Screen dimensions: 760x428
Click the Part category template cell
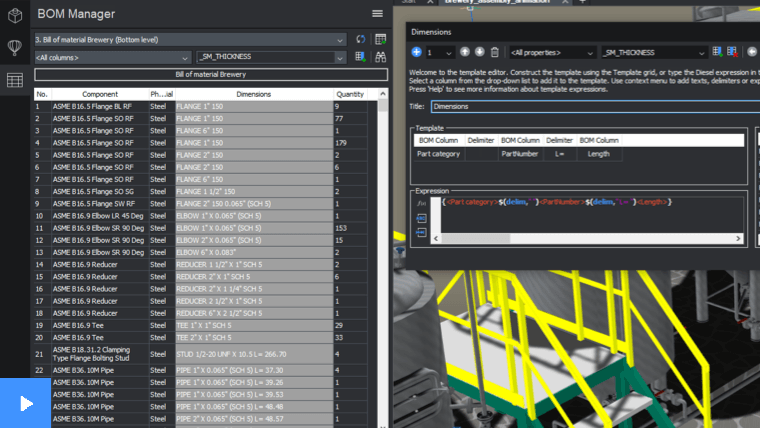(x=438, y=154)
